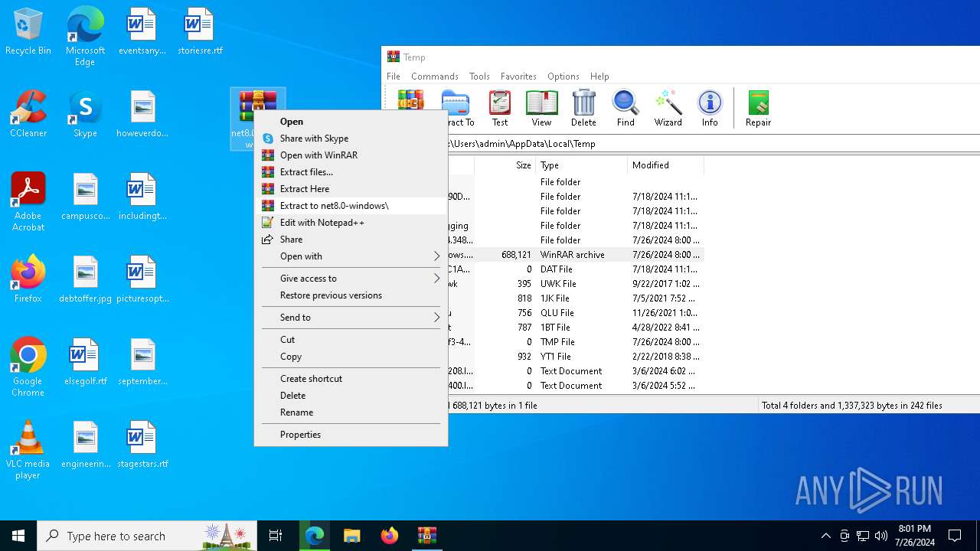Open the WinRAR Commands menu
This screenshot has width=980, height=551.
(434, 77)
